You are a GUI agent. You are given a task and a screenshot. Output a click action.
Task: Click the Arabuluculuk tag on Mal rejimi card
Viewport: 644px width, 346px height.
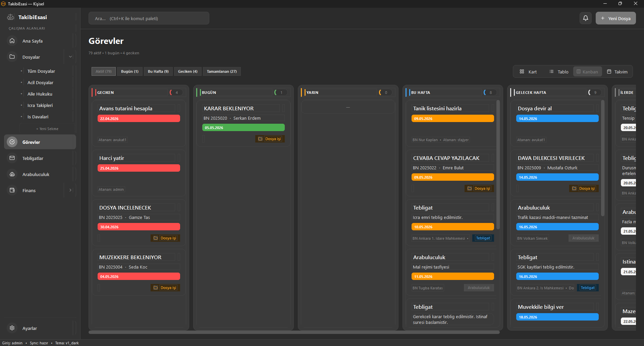(x=479, y=288)
